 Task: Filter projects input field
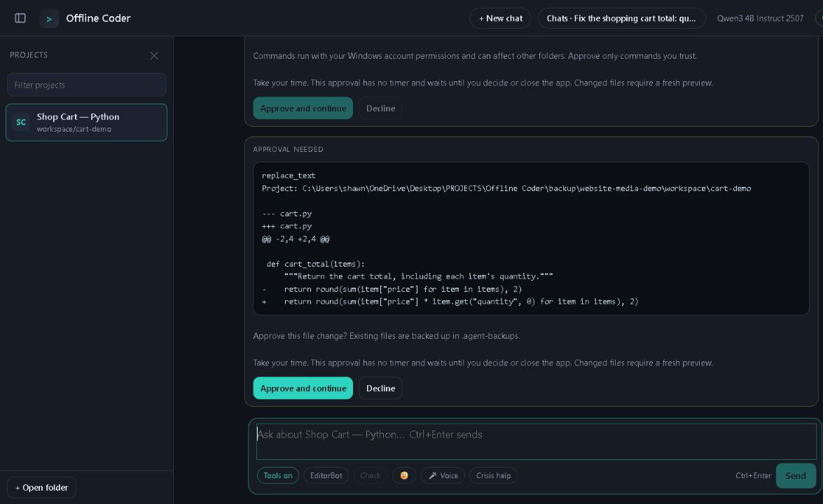(87, 85)
